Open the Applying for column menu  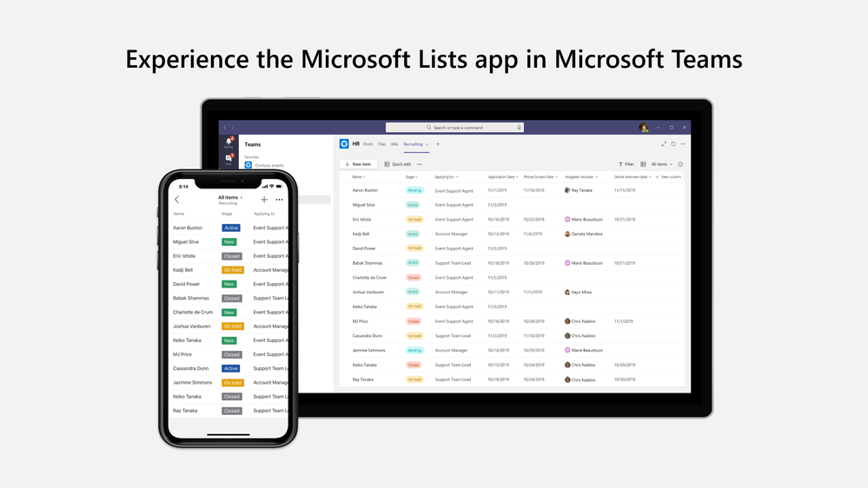(447, 177)
